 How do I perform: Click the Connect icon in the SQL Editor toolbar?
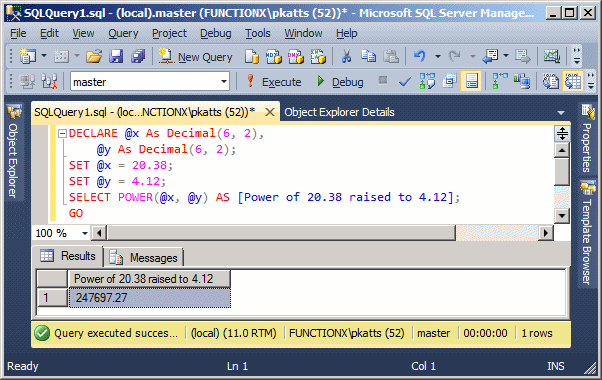click(27, 81)
